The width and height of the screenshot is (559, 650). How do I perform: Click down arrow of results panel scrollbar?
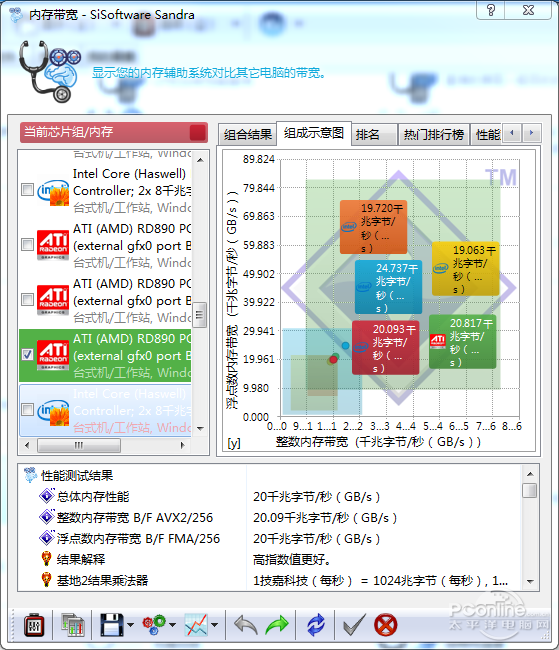(x=530, y=582)
